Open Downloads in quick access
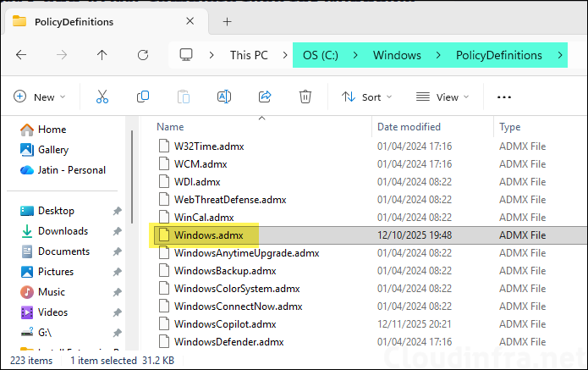 (54, 231)
